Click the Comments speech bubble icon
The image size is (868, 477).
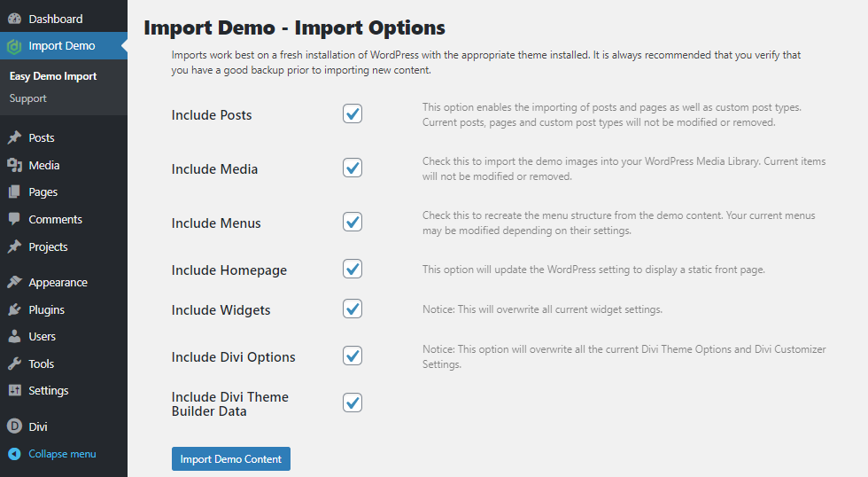click(14, 220)
